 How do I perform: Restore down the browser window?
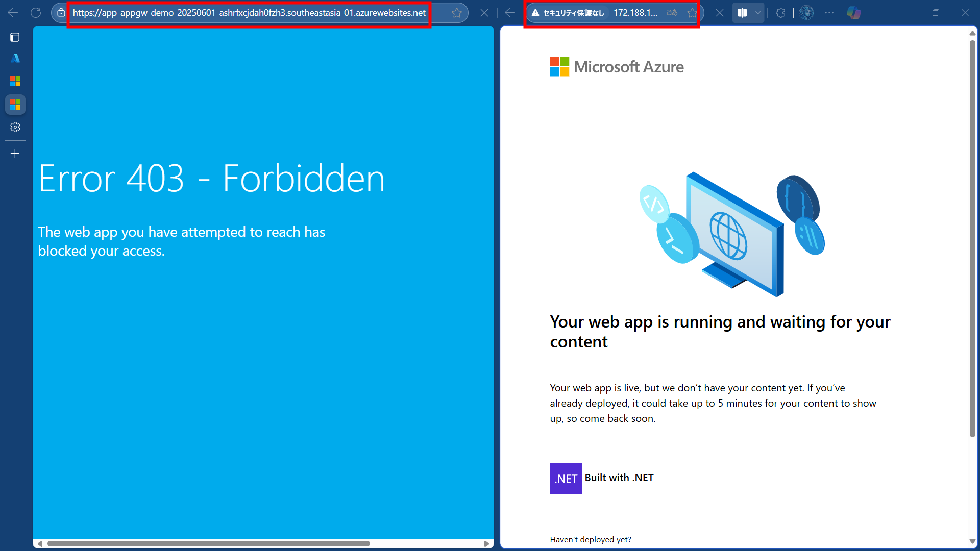tap(936, 13)
